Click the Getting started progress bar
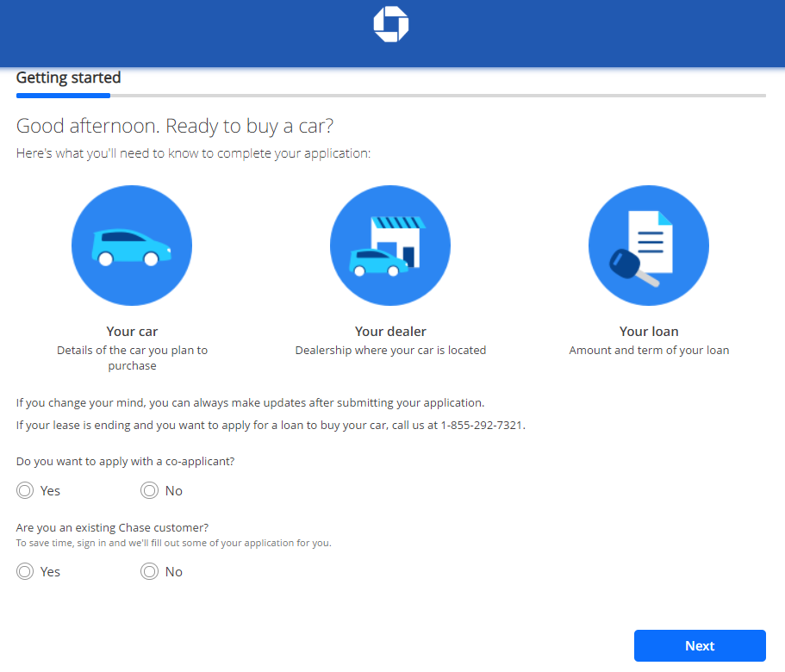The width and height of the screenshot is (785, 672). (391, 96)
